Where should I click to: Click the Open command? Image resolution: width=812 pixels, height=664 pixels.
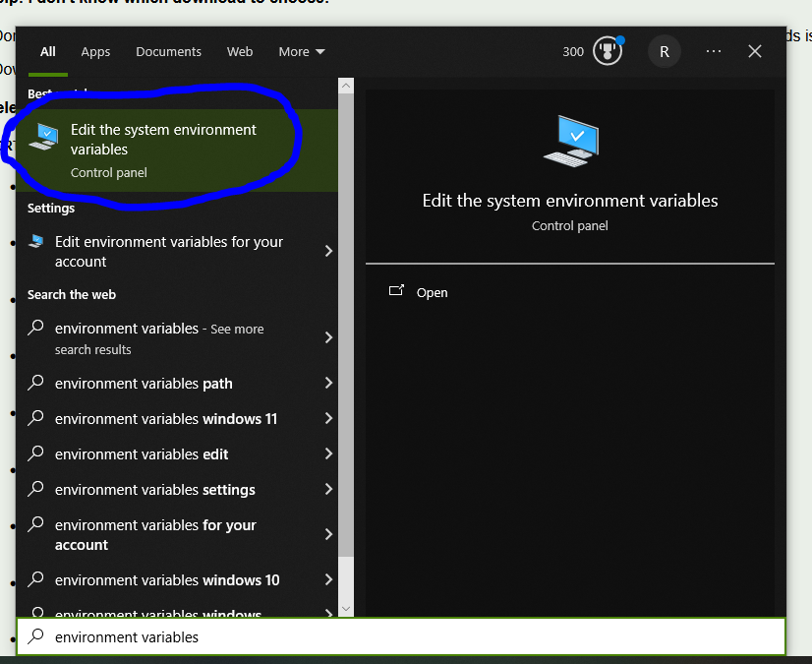(x=430, y=291)
